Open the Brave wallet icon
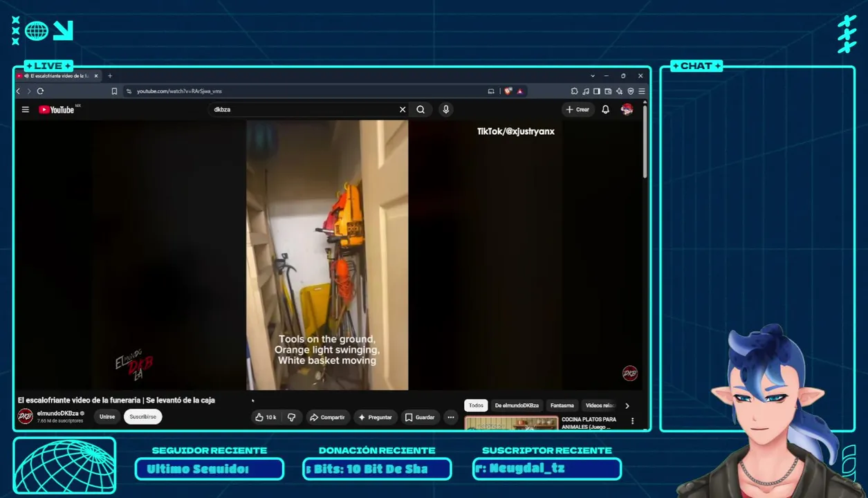The height and width of the screenshot is (498, 868). click(608, 91)
